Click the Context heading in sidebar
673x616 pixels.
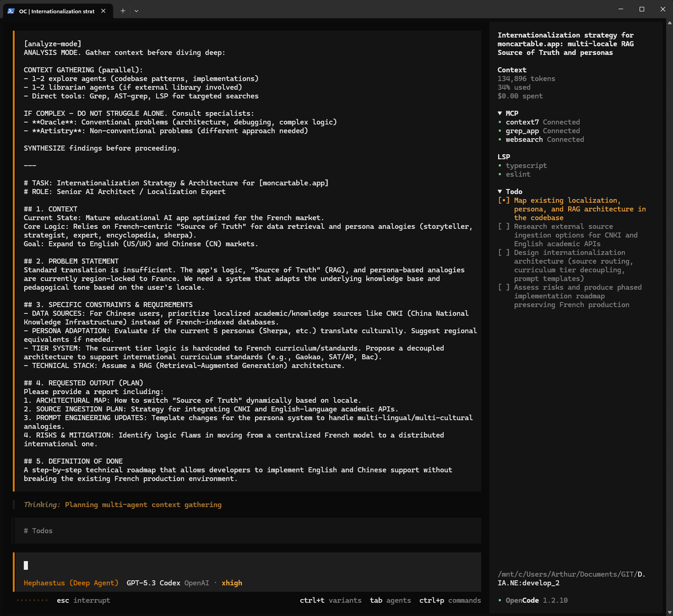(x=512, y=70)
